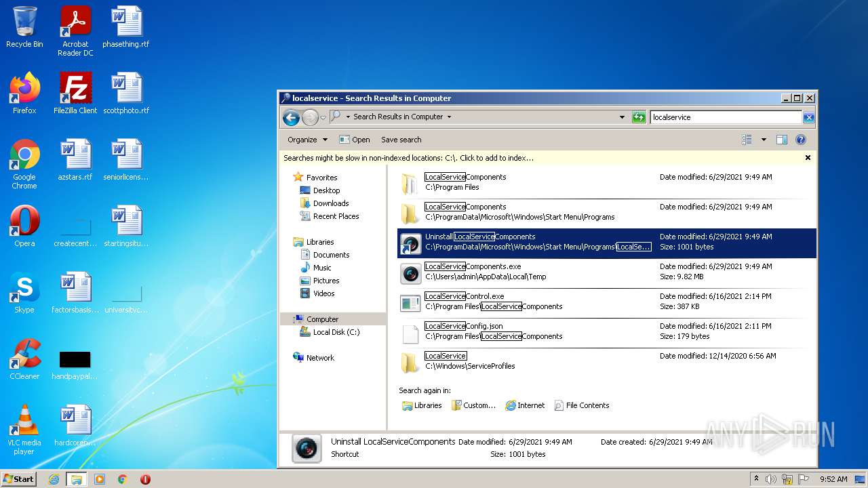This screenshot has height=488, width=868.
Task: Open FileZilla Client desktop shortcut
Action: click(75, 94)
